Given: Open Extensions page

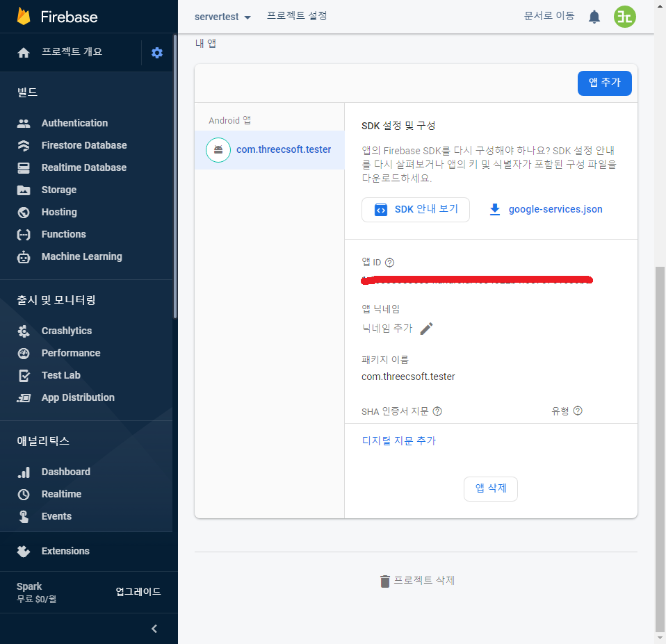Looking at the screenshot, I should tap(65, 551).
